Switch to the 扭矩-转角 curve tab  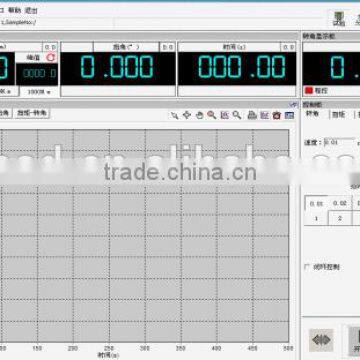point(32,113)
